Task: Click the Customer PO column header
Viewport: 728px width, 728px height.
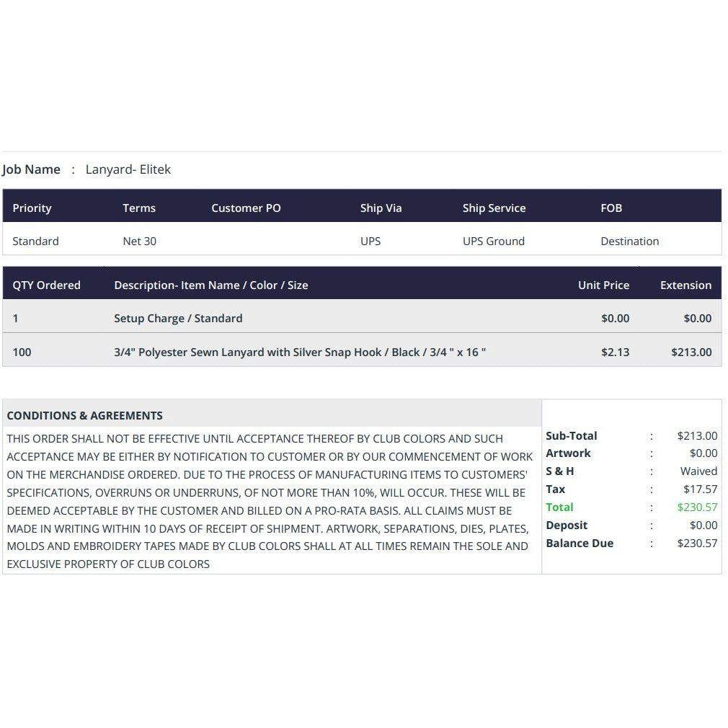Action: [246, 208]
